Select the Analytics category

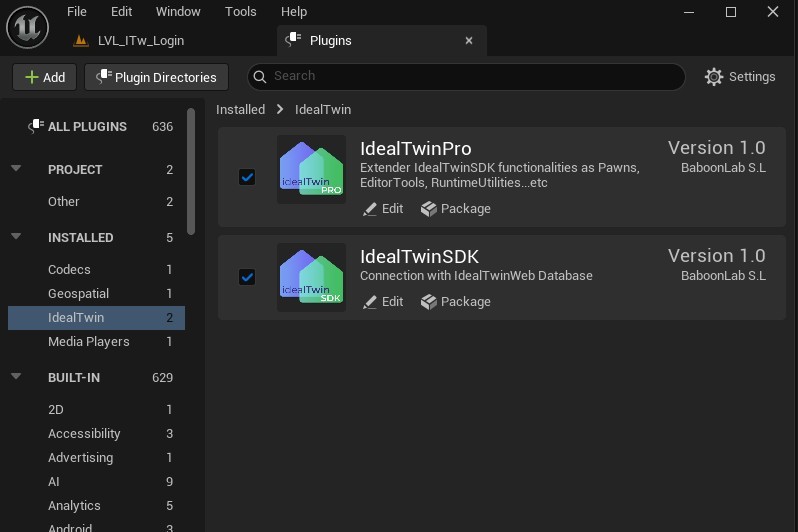97,506
